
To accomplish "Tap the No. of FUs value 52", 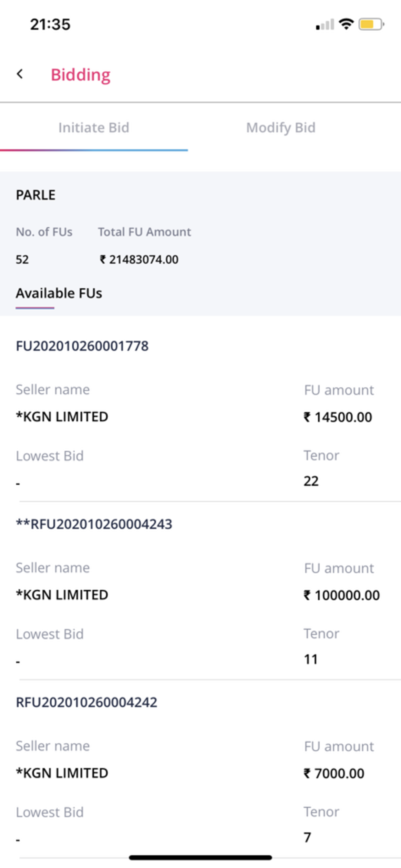I will point(22,259).
